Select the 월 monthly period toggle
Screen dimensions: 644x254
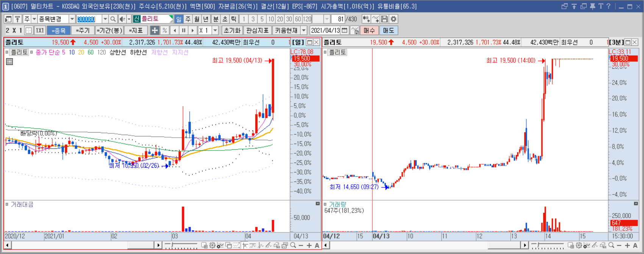coord(197,19)
